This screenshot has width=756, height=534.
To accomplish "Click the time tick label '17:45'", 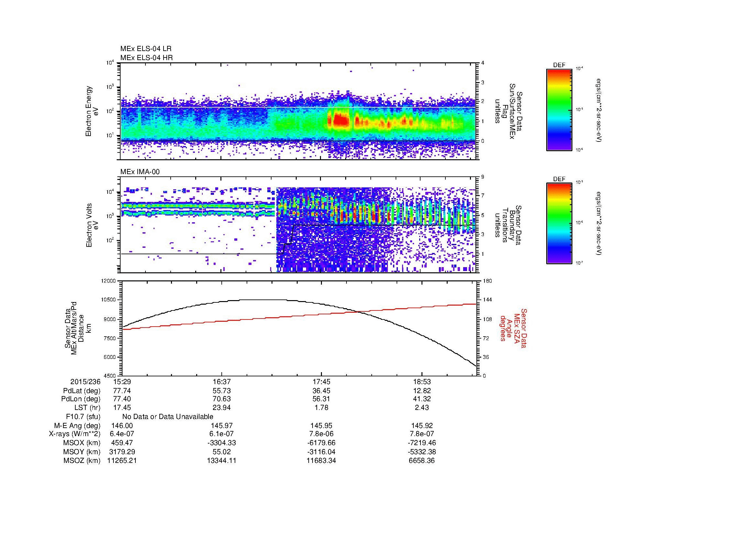I will tap(321, 382).
